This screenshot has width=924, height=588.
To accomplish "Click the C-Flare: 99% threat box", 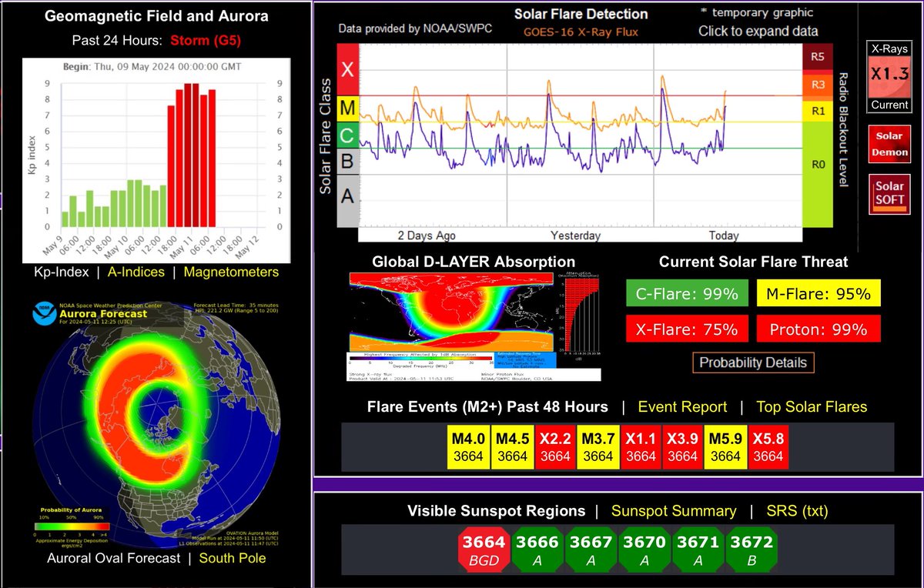I will [x=688, y=293].
